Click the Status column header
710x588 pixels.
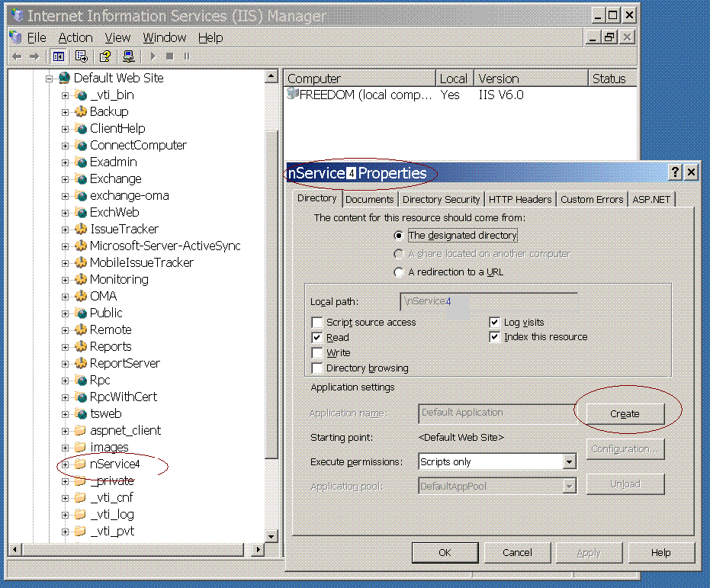612,79
